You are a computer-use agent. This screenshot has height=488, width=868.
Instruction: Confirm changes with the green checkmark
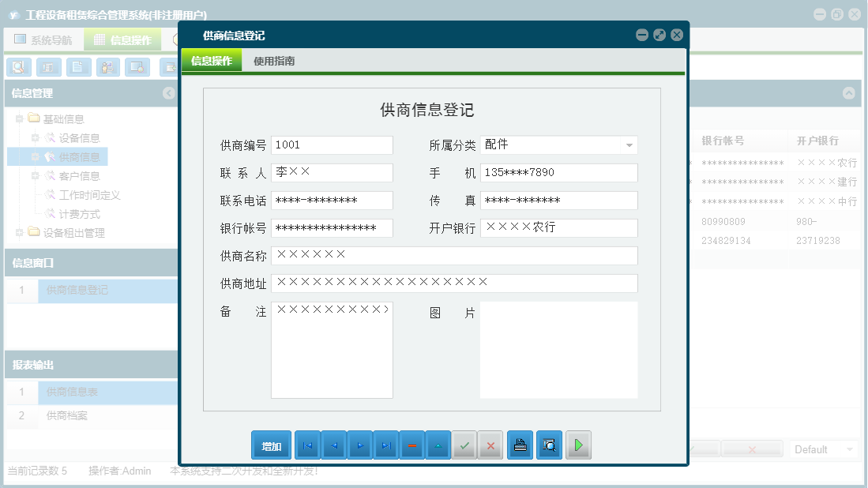[x=464, y=445]
